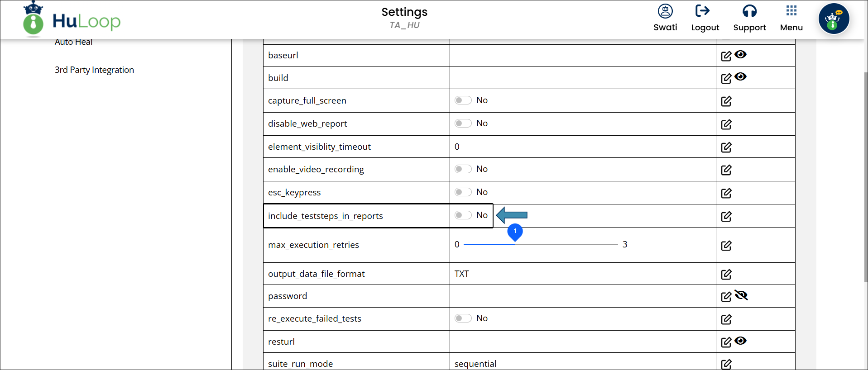This screenshot has height=370, width=868.
Task: Turn on re_execute_failed_tests switch
Action: pos(463,318)
